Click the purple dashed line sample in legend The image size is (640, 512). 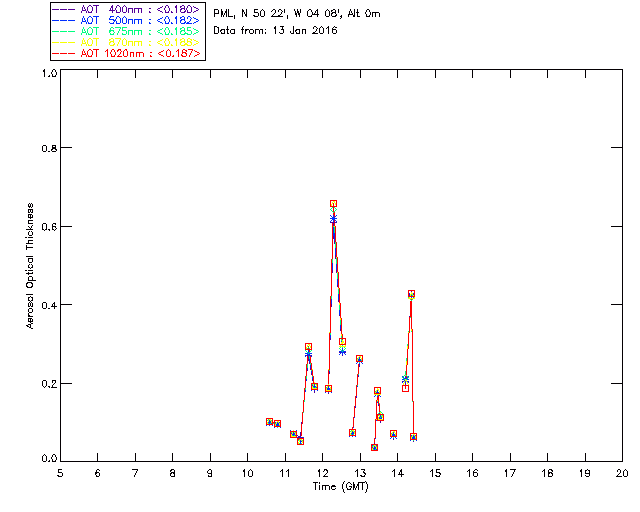(64, 9)
